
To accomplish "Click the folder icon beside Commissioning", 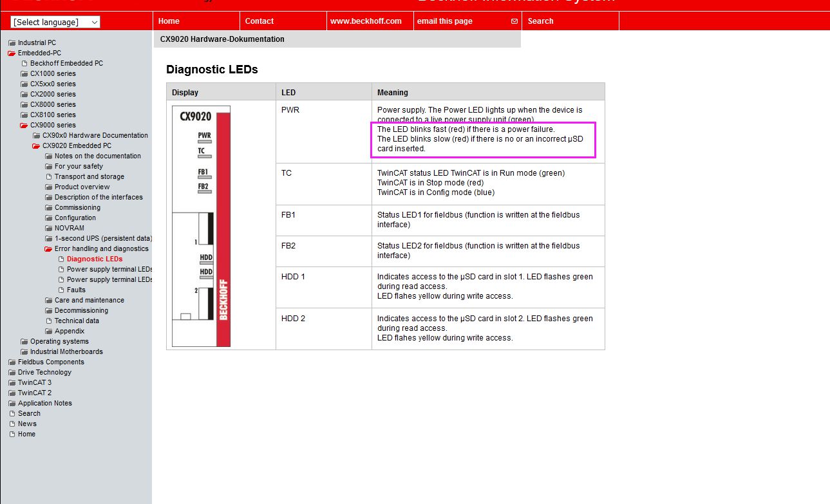I will [x=48, y=208].
